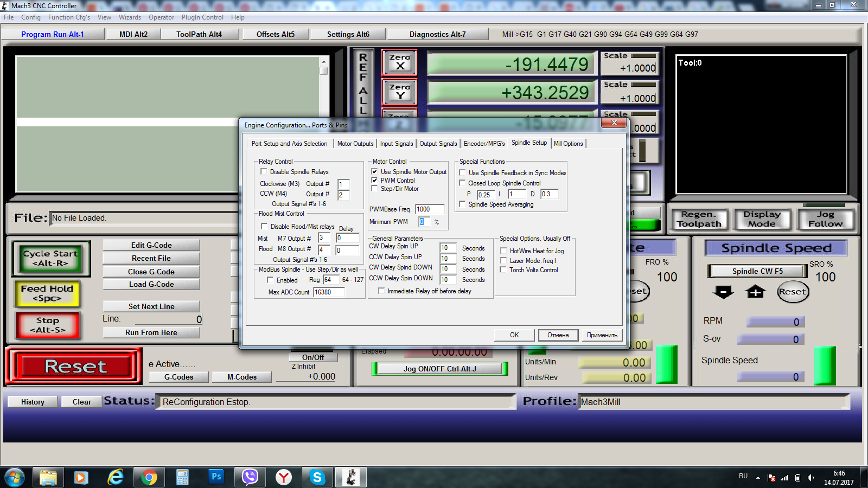Click in Minimum PWM field
Viewport: 868px width, 488px height.
424,221
